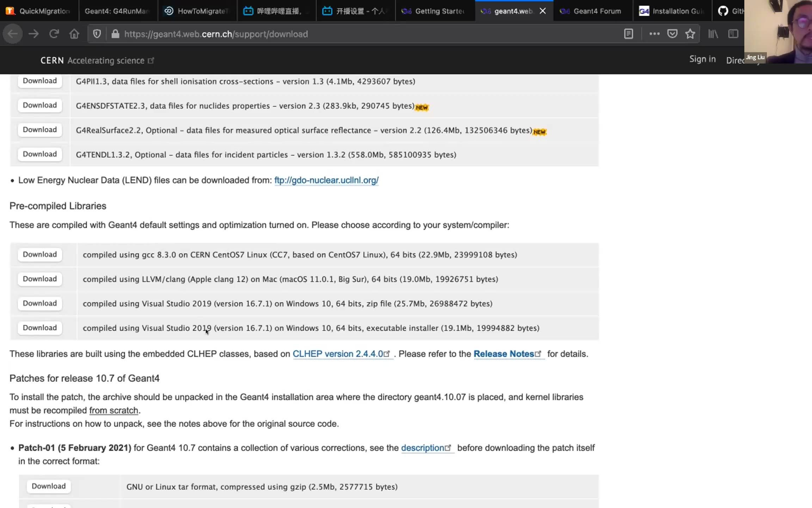The width and height of the screenshot is (812, 508).
Task: Click the Forward navigation arrow
Action: tap(34, 34)
